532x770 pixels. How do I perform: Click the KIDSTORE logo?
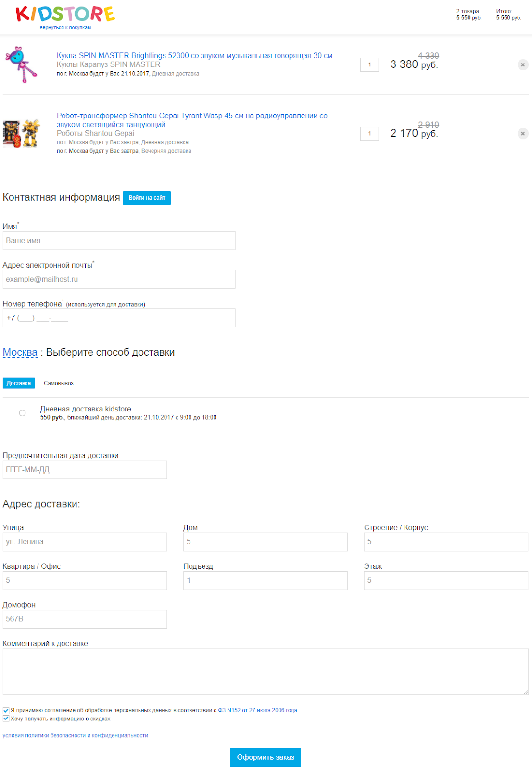pos(65,14)
